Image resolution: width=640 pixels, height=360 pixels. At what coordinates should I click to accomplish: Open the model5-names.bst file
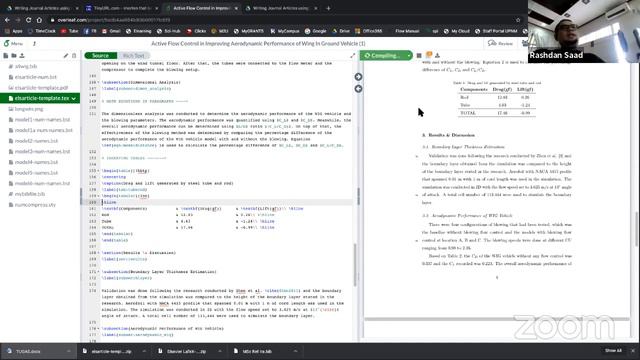[x=36, y=173]
